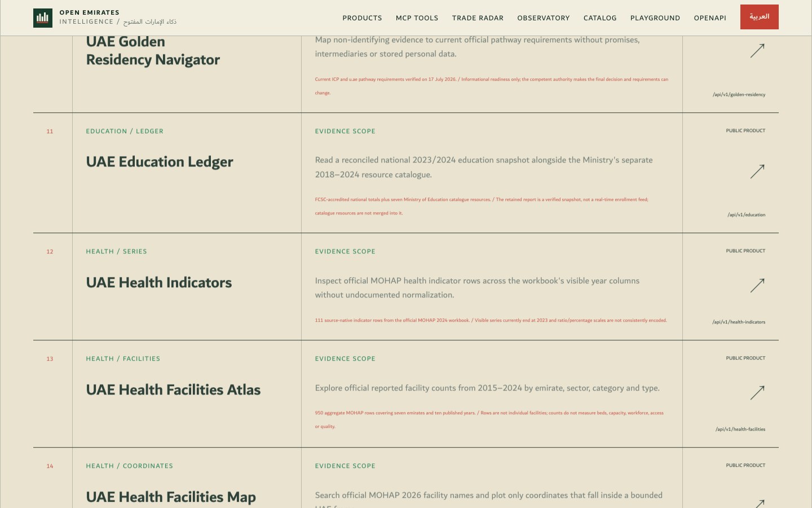
Task: Click the UAE Health Facilities Atlas heading
Action: click(x=173, y=389)
